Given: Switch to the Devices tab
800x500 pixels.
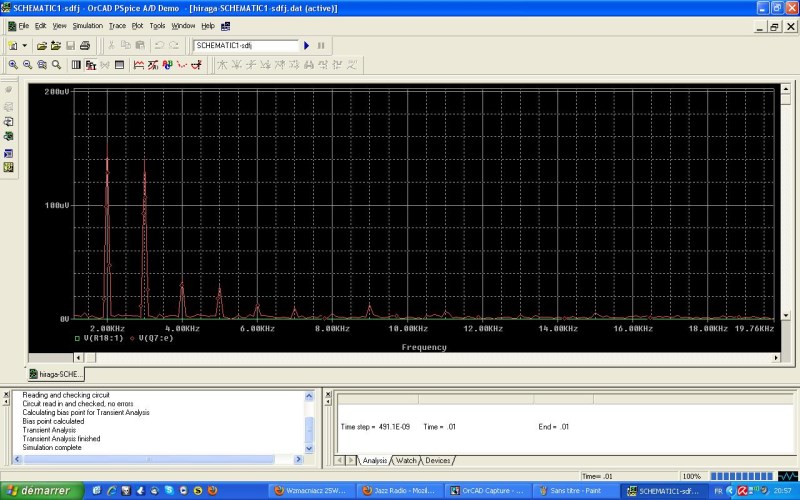Looking at the screenshot, I should [x=437, y=461].
